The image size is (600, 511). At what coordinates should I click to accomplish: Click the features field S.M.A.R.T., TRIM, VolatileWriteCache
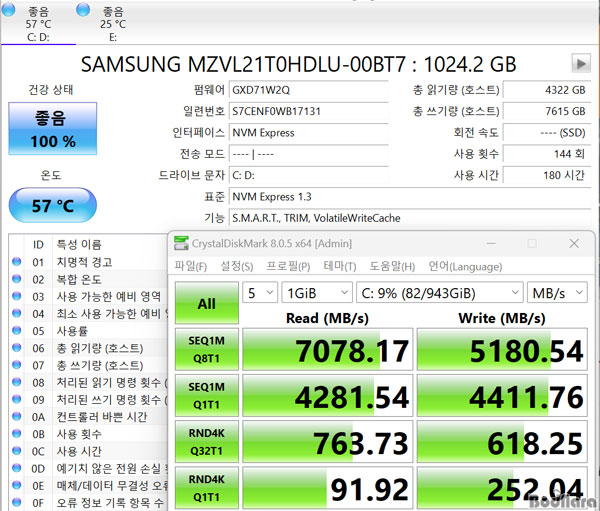[x=410, y=218]
